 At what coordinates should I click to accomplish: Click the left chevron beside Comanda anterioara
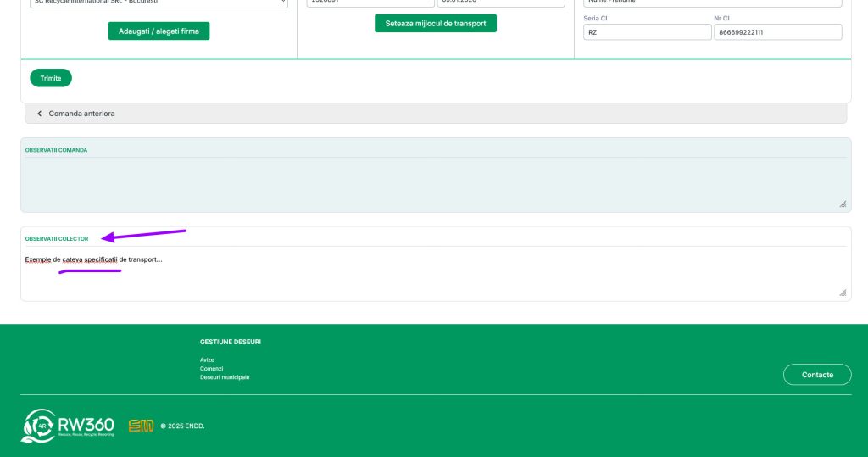point(40,114)
